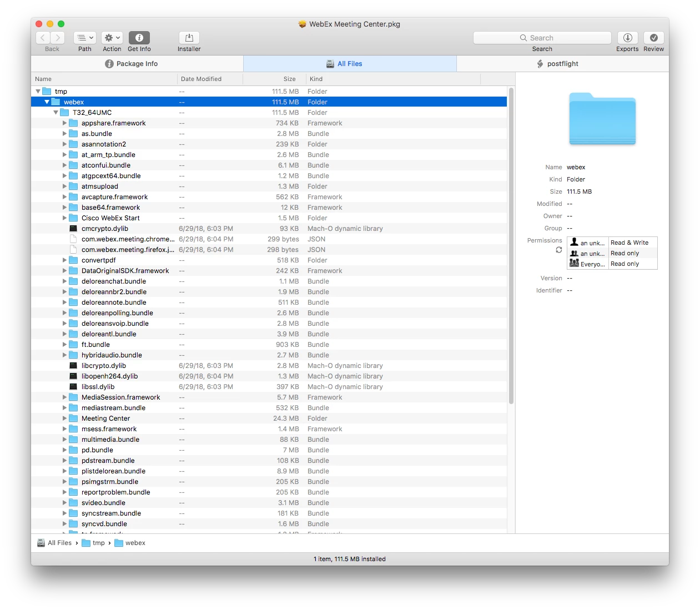700x610 pixels.
Task: Click the Review checkmark icon
Action: pyautogui.click(x=654, y=38)
